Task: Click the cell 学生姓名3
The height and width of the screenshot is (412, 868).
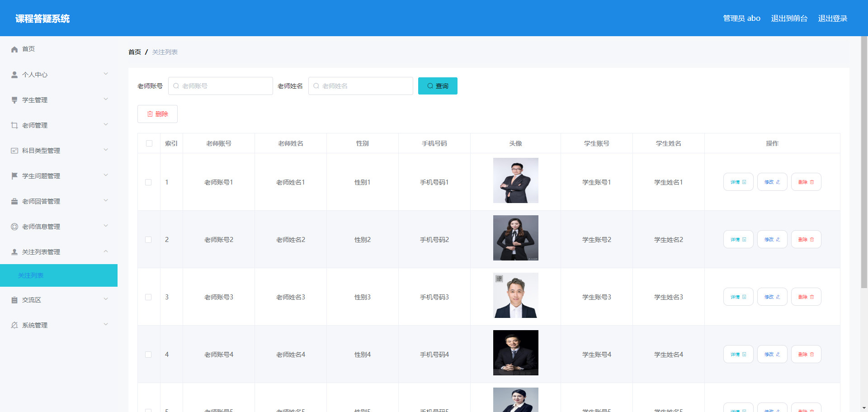Action: point(669,297)
